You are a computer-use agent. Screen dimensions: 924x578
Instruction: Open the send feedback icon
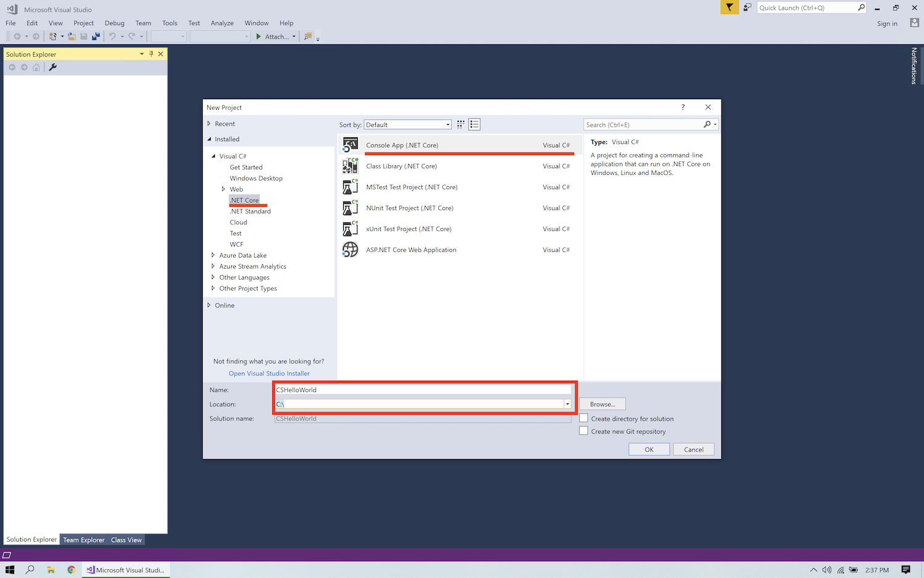[747, 7]
